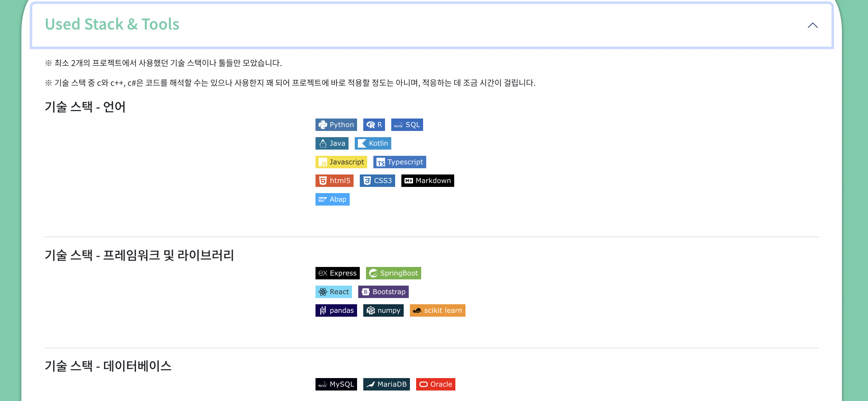868x401 pixels.
Task: Click the SQL badge
Action: 407,125
